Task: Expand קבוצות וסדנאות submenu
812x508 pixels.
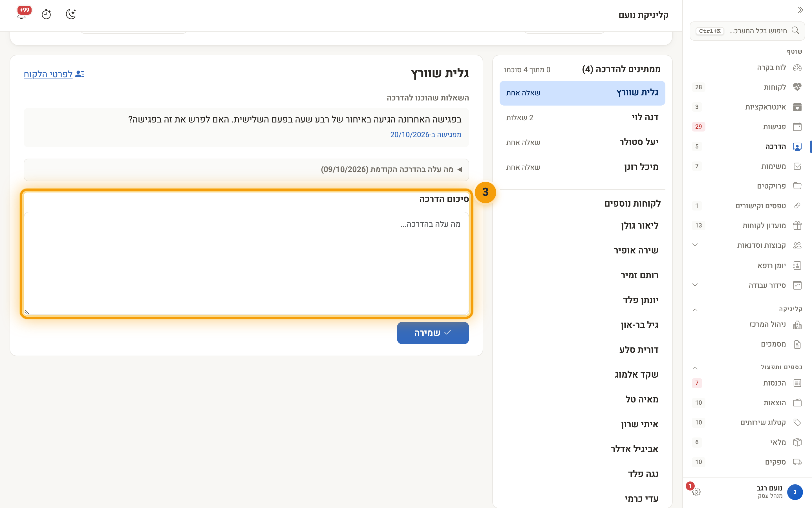Action: tap(695, 245)
